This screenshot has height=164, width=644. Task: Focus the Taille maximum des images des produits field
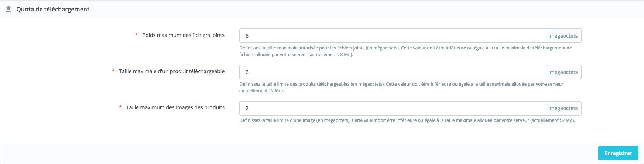[393, 108]
